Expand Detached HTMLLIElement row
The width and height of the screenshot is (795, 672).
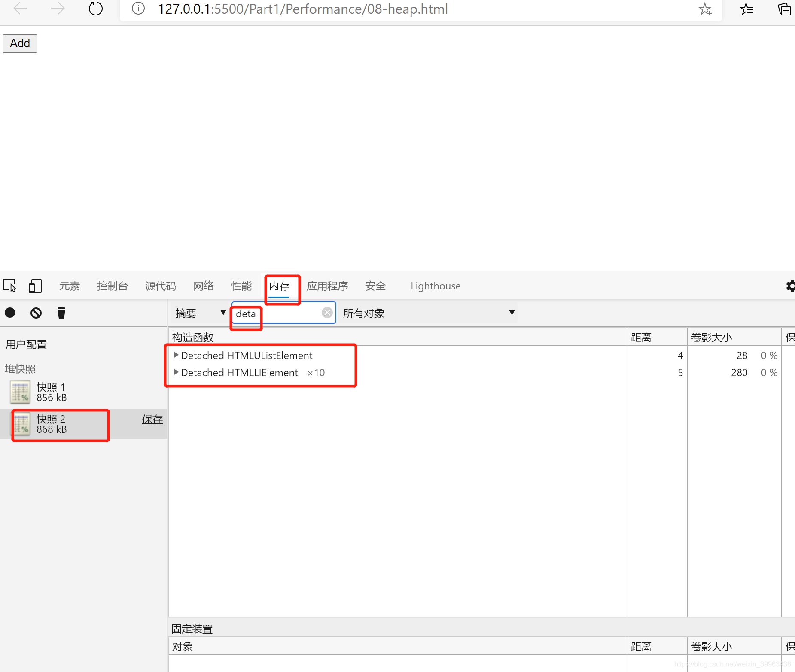click(x=176, y=372)
